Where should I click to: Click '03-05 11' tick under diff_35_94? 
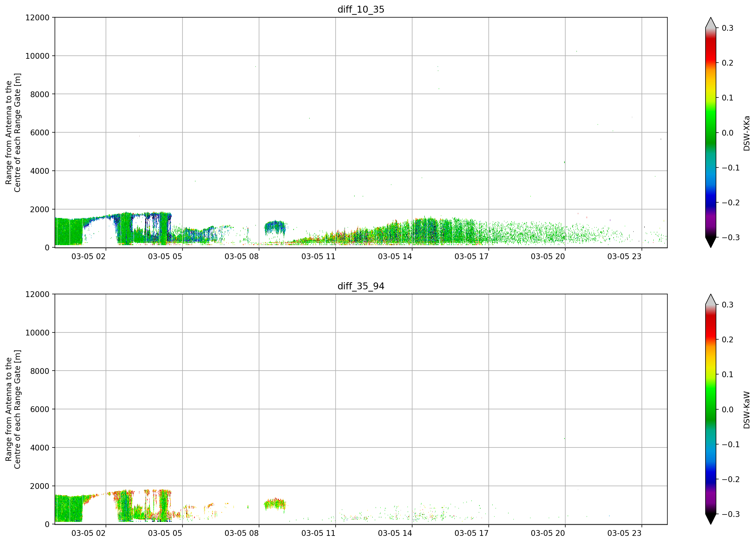[318, 533]
